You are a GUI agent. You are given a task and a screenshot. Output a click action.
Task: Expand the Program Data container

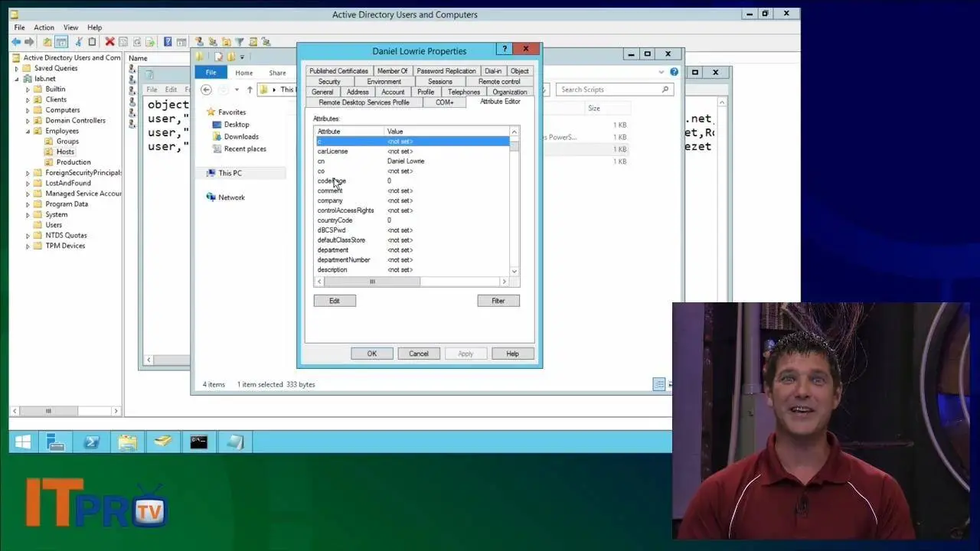point(28,204)
